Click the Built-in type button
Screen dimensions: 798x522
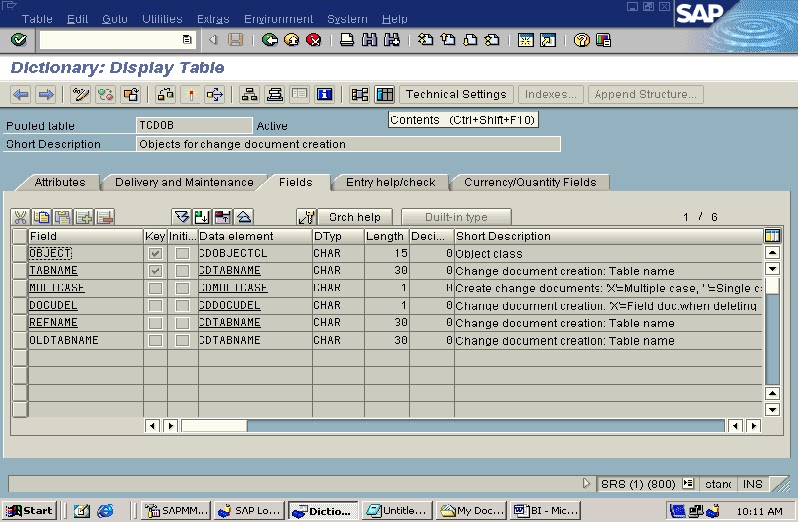[x=456, y=217]
